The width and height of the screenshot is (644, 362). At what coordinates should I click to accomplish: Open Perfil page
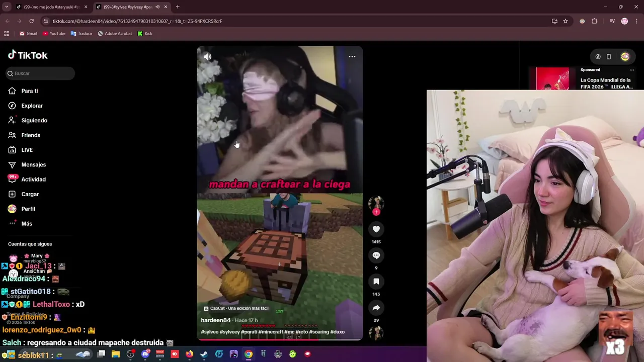(28, 209)
